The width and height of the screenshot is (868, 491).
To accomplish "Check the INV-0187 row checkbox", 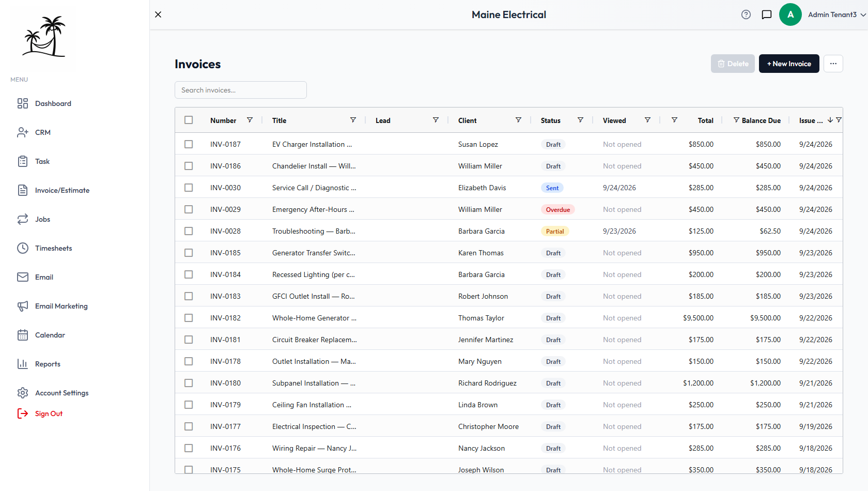I will coord(189,144).
